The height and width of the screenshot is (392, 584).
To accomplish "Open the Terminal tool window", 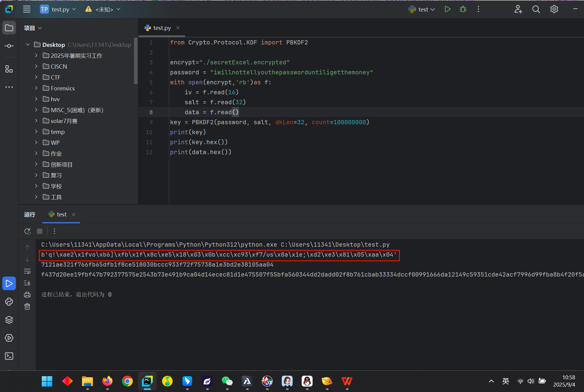I will coord(9,356).
